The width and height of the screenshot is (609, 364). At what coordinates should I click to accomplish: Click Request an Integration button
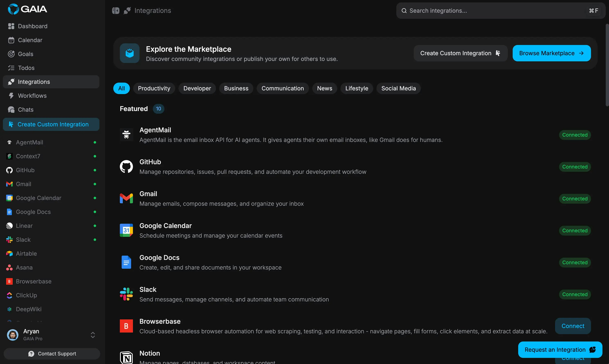(x=560, y=349)
